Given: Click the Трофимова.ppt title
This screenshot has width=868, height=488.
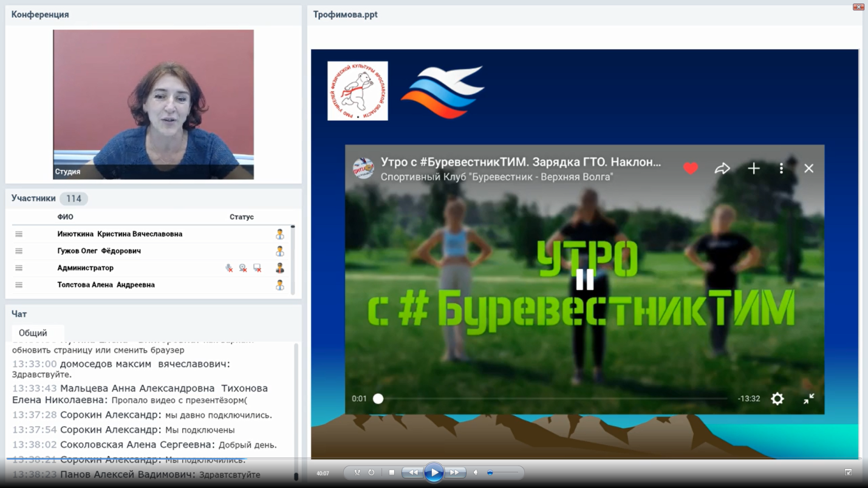Looking at the screenshot, I should 345,14.
